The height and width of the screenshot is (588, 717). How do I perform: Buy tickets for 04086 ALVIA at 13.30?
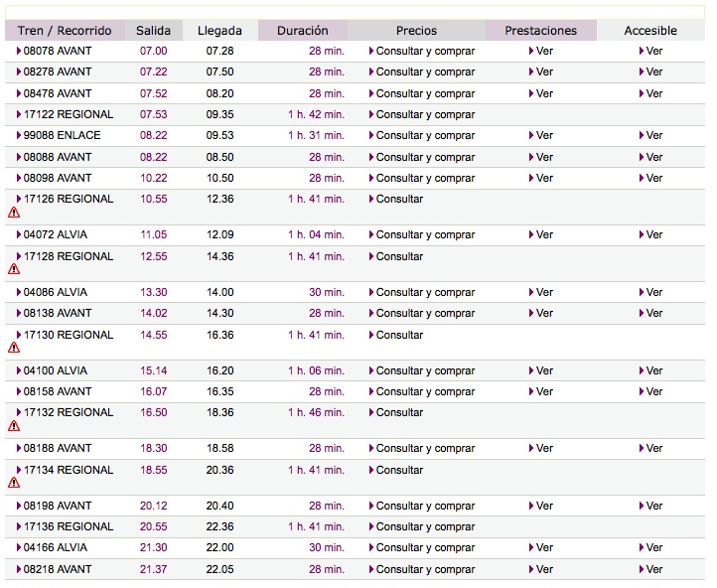coord(424,293)
